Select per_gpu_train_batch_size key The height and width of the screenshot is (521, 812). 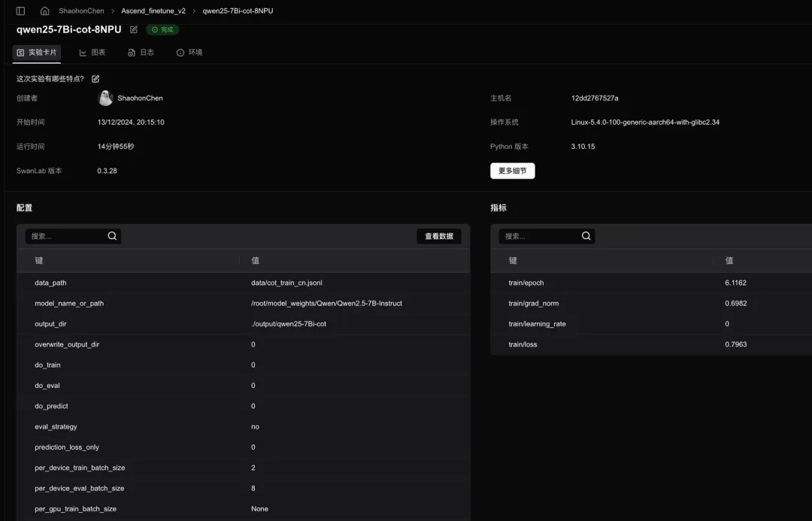[x=75, y=509]
